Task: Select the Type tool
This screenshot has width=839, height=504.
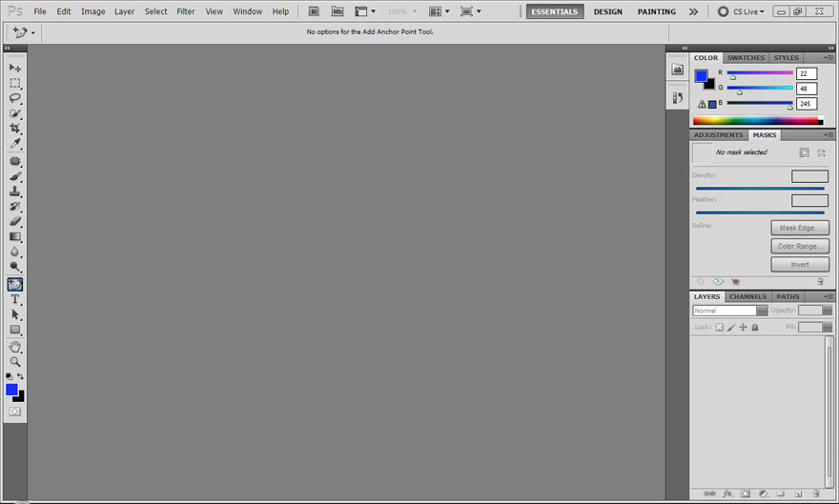Action: pyautogui.click(x=15, y=299)
